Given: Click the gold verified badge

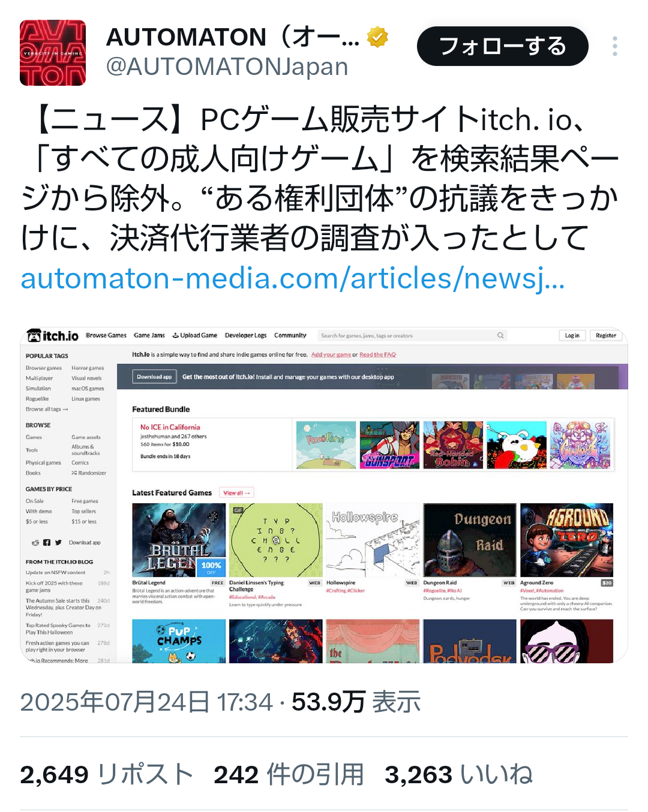Looking at the screenshot, I should [377, 37].
